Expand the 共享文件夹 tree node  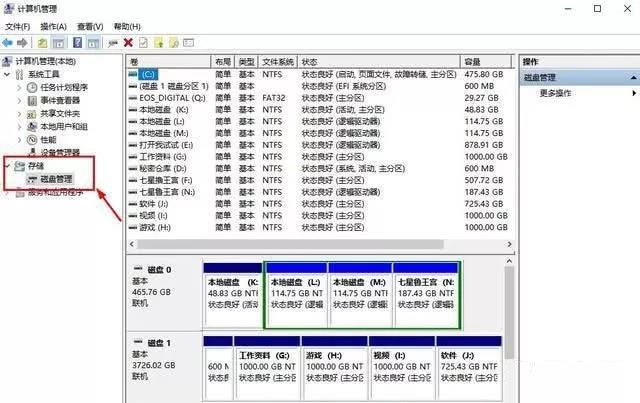(19, 114)
